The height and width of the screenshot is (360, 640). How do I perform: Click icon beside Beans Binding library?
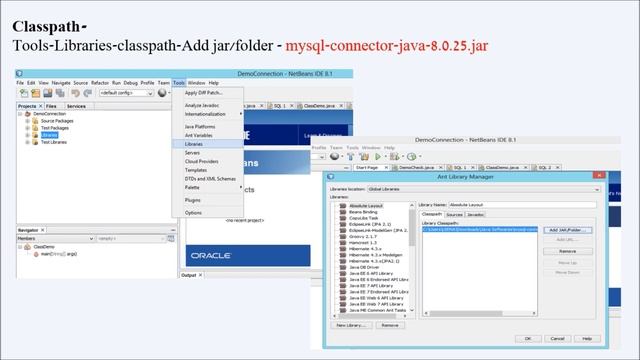tap(343, 212)
